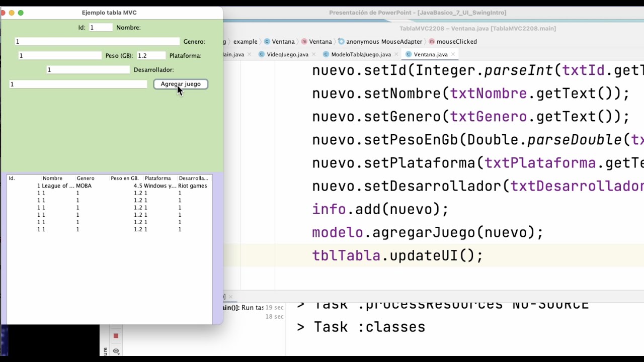Screen dimensions: 644x362
Task: Select the Riot games developer cell
Action: click(x=194, y=186)
